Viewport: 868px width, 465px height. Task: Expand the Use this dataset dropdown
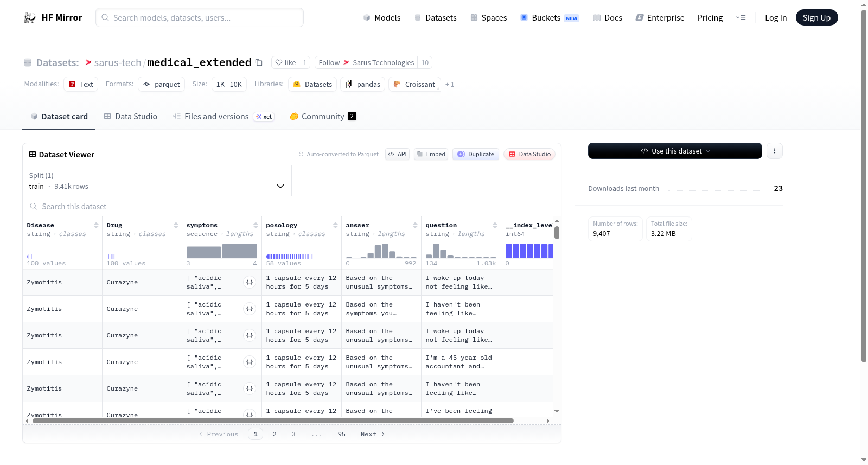pos(675,151)
